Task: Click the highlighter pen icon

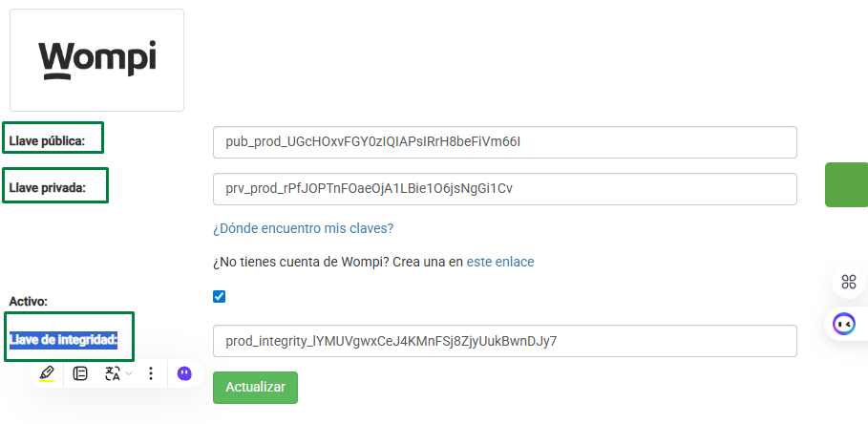Action: pyautogui.click(x=47, y=373)
